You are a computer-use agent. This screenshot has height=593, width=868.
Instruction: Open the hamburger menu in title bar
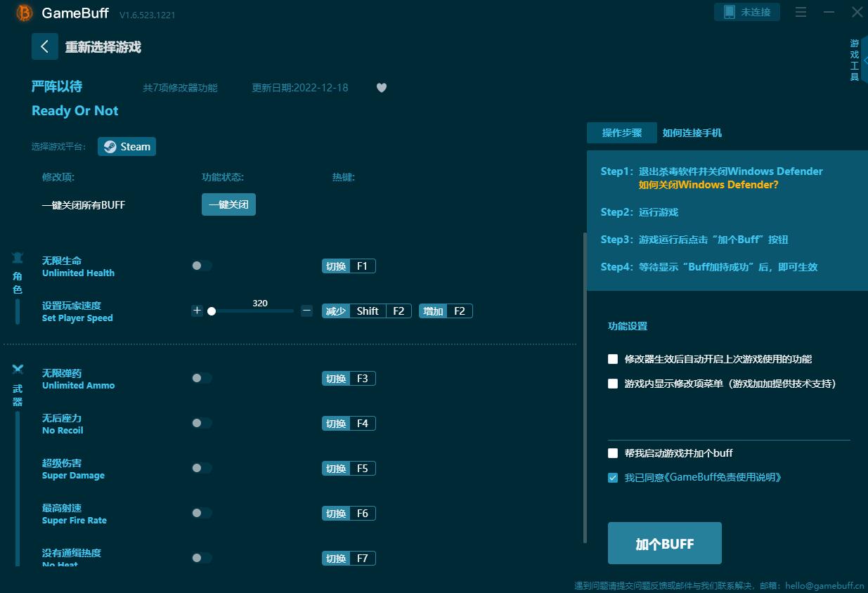coord(801,12)
